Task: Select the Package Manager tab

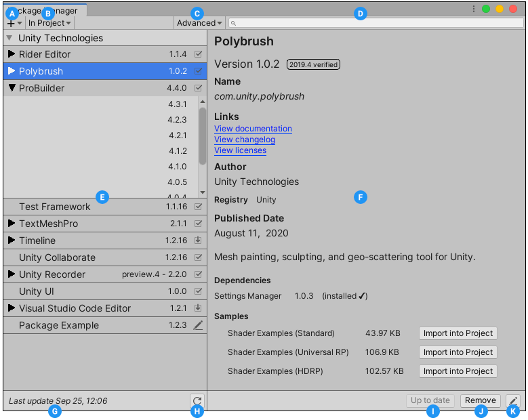Action: (x=45, y=10)
